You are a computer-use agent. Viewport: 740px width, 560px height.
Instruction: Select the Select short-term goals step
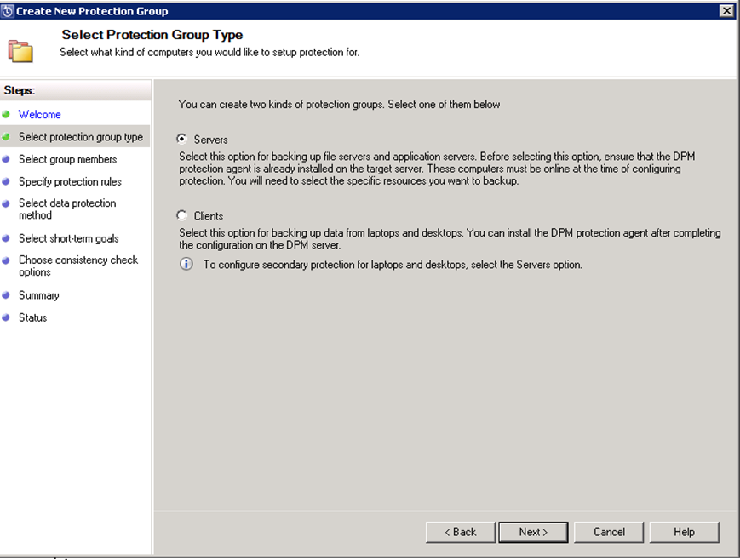click(68, 238)
